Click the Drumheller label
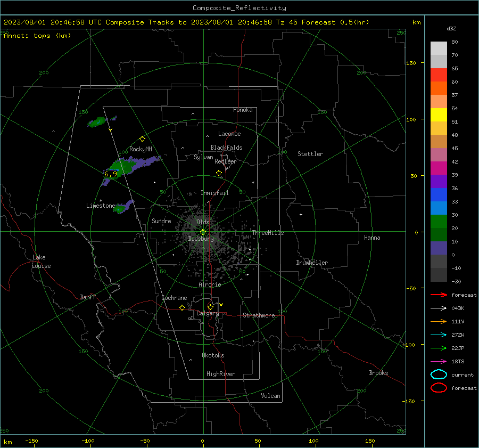This screenshot has width=479, height=448. pos(312,263)
